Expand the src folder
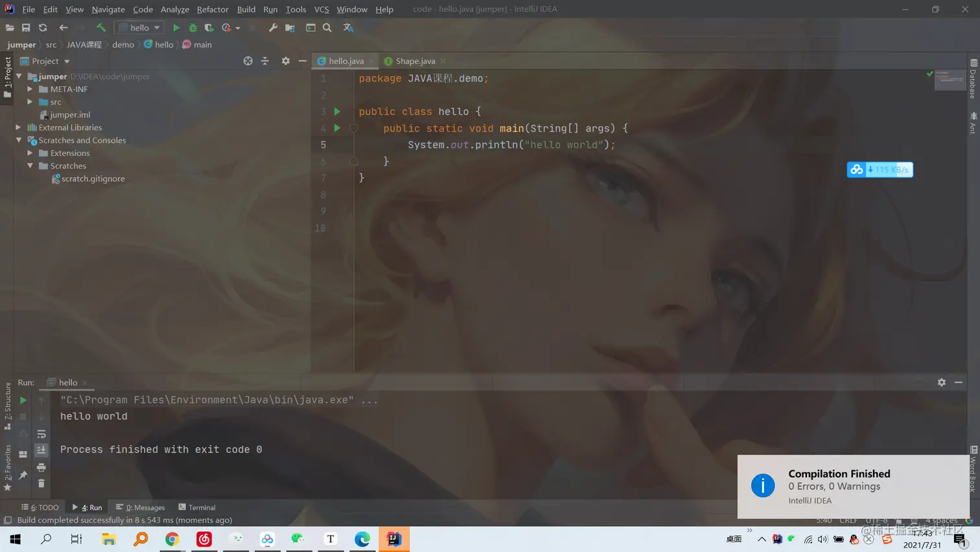The image size is (980, 552). [30, 102]
